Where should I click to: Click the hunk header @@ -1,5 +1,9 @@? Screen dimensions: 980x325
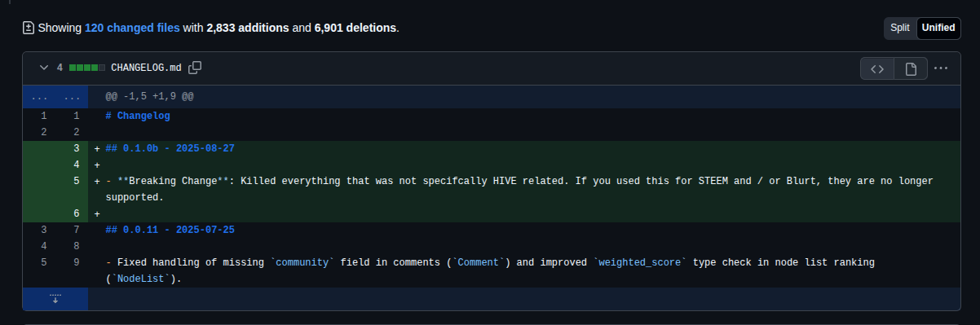pyautogui.click(x=149, y=96)
